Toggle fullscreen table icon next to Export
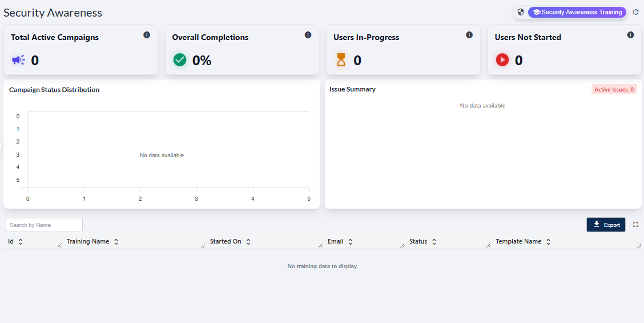This screenshot has height=323, width=644. coord(635,225)
